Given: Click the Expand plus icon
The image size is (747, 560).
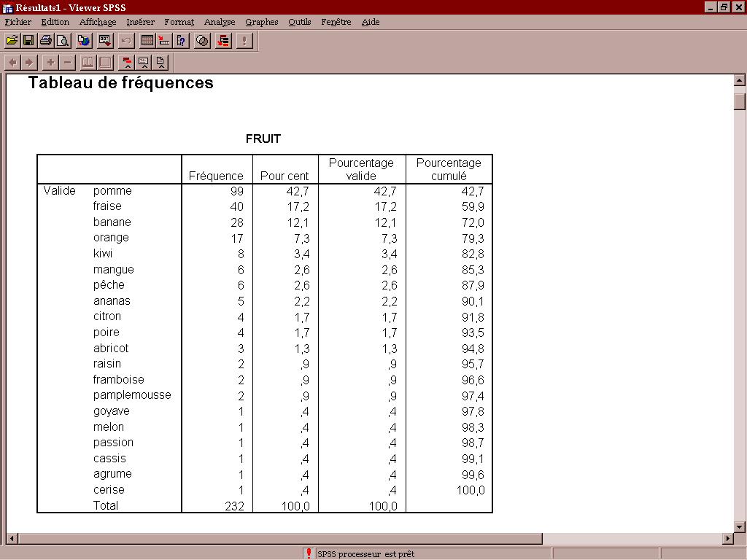Looking at the screenshot, I should click(50, 63).
